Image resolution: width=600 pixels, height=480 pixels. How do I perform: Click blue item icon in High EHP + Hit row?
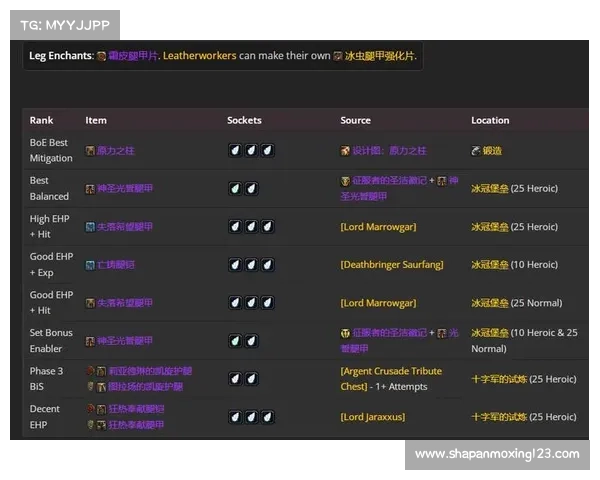[90, 227]
